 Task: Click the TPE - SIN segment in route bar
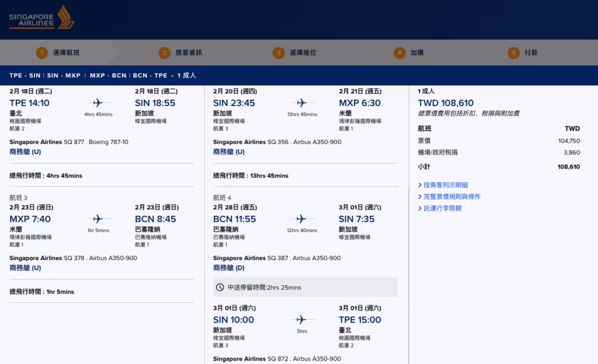(x=25, y=75)
